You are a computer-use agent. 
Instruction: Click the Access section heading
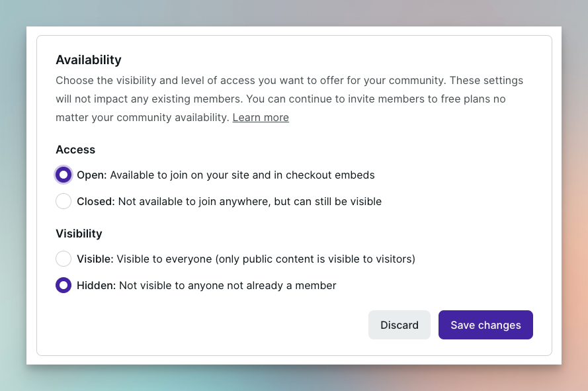75,150
